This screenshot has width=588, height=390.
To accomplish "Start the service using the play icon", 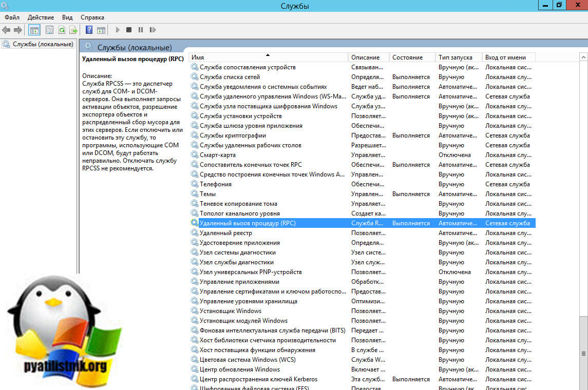I will click(118, 30).
